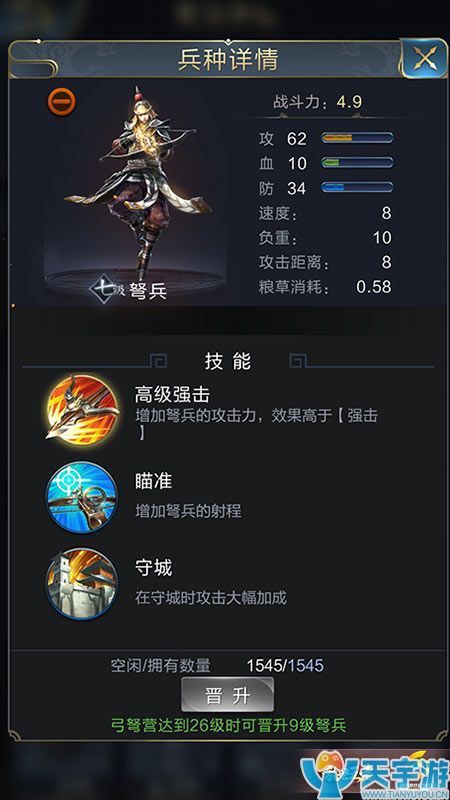Tap the 守城 city wall skill icon
Screen dimensions: 450x800
[82, 583]
